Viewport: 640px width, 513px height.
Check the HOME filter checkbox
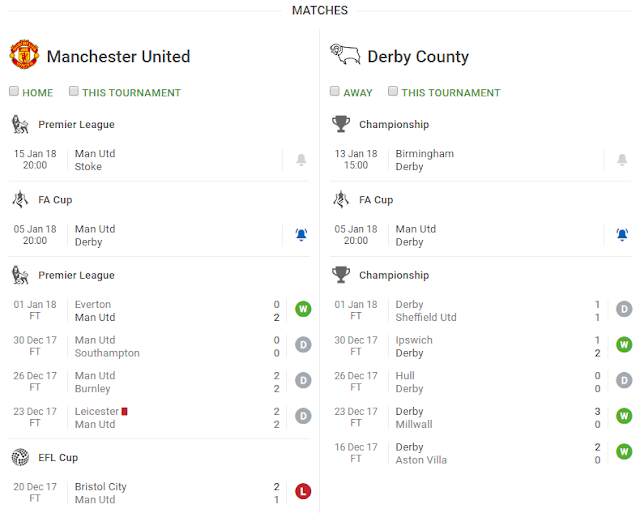point(15,92)
